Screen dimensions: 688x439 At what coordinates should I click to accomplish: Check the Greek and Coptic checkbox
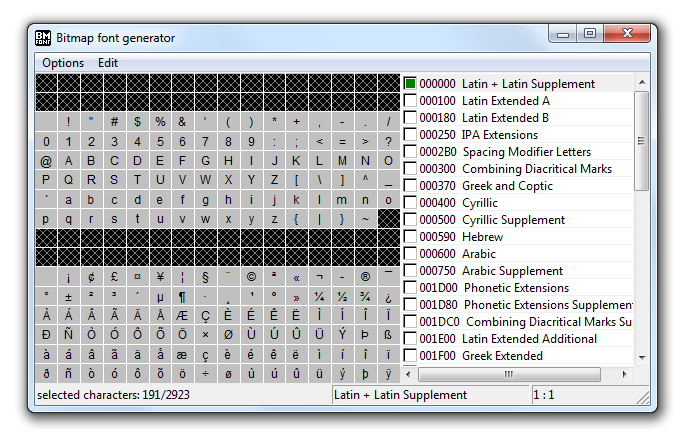(410, 186)
